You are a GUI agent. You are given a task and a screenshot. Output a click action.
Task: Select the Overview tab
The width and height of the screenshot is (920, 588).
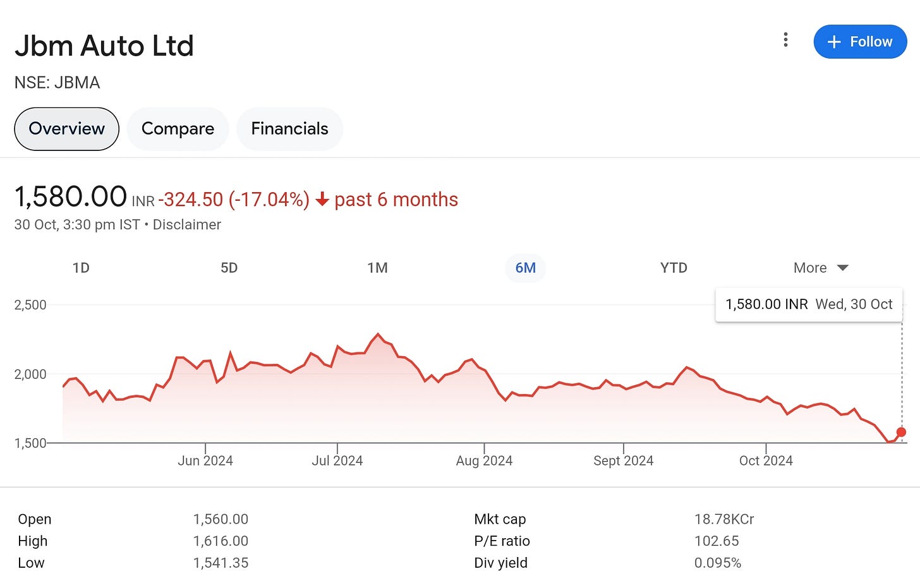[x=66, y=129]
